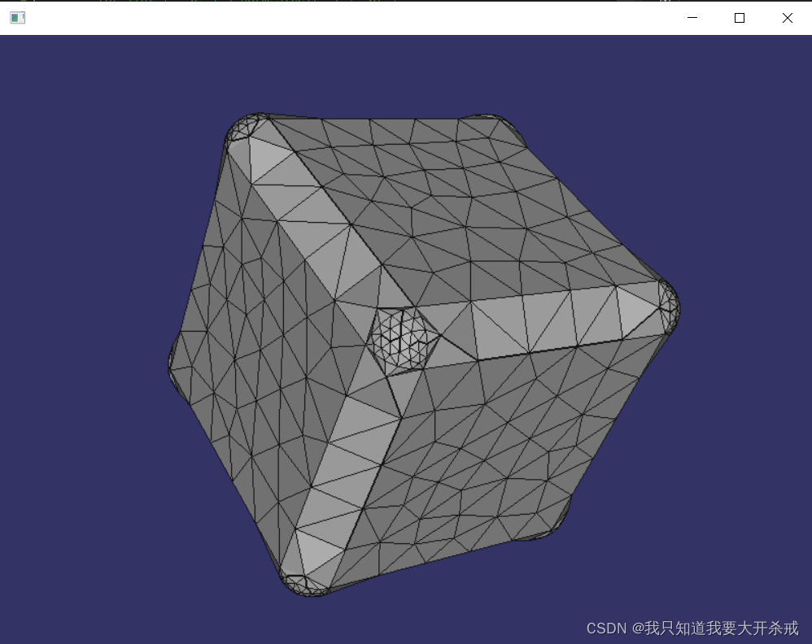This screenshot has height=644, width=812.
Task: Maximize the 3D viewer window
Action: click(740, 18)
